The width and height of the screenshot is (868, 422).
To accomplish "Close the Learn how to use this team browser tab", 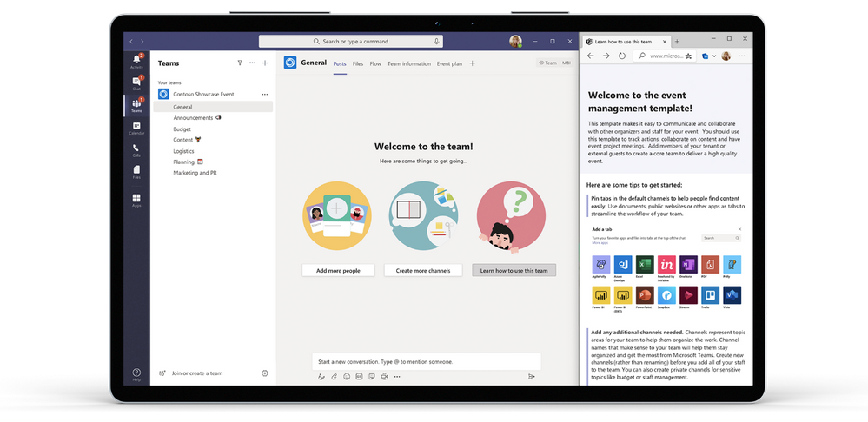I will pyautogui.click(x=665, y=42).
